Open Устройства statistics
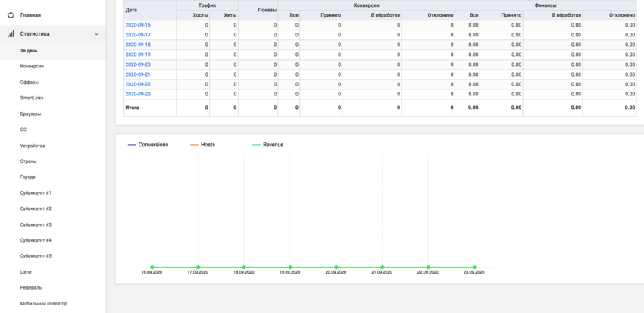The width and height of the screenshot is (644, 313). click(x=33, y=146)
